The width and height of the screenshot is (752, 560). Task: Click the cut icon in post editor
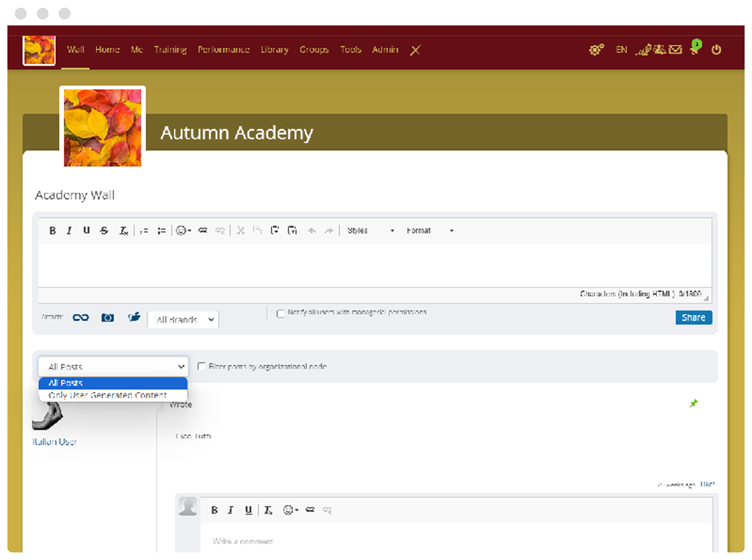click(241, 231)
